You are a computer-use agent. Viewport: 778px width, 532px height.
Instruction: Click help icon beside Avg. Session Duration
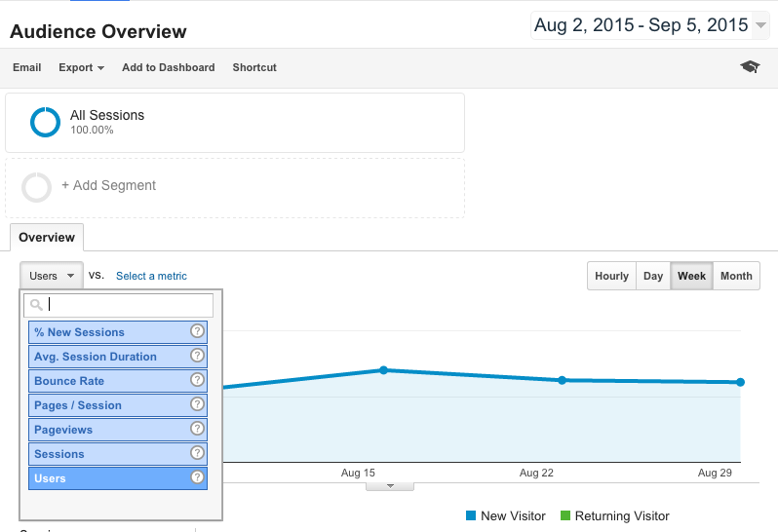(197, 357)
